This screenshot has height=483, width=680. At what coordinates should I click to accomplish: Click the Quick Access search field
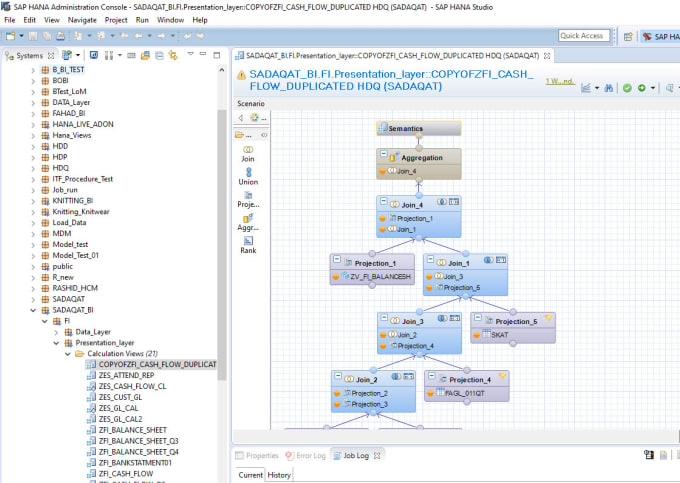pyautogui.click(x=584, y=36)
